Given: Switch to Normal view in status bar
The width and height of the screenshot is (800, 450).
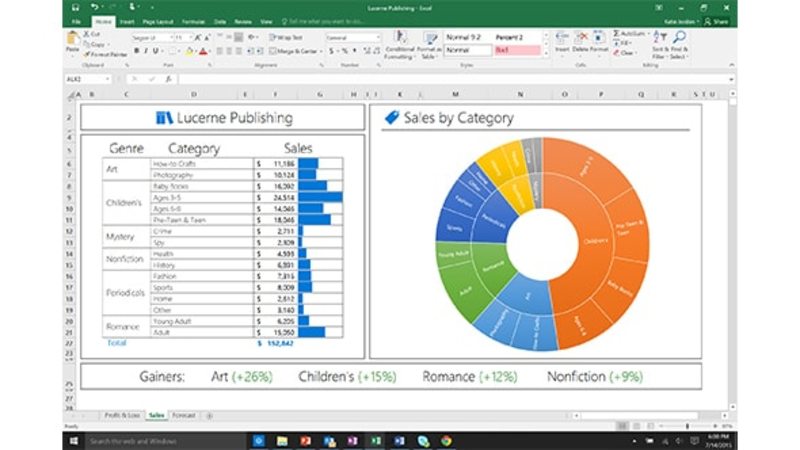Looking at the screenshot, I should point(622,426).
